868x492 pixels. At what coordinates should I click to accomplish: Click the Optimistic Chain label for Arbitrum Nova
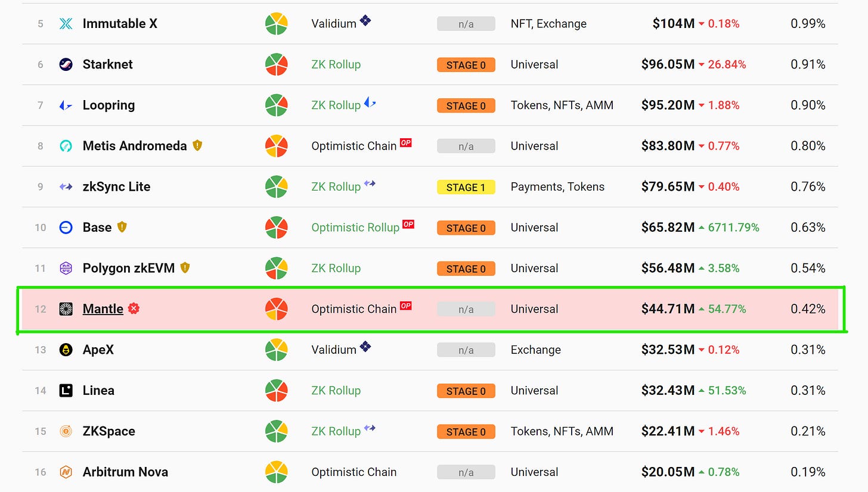click(354, 472)
